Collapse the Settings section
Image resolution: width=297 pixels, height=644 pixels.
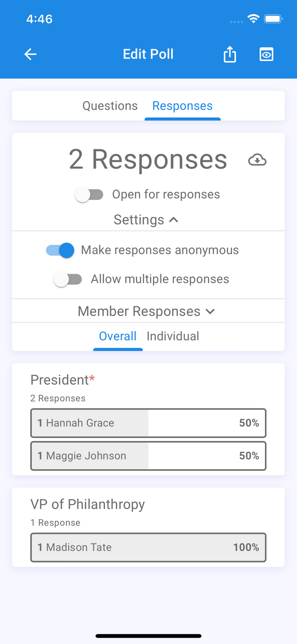(146, 220)
